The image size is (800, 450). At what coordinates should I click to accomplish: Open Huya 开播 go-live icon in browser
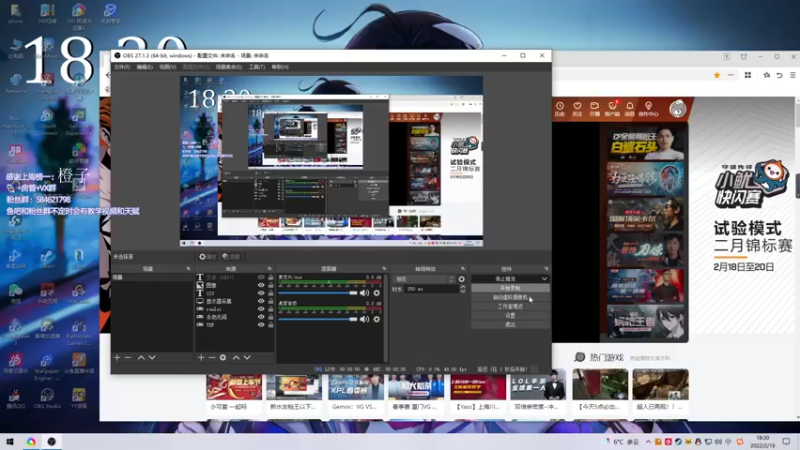coord(594,109)
